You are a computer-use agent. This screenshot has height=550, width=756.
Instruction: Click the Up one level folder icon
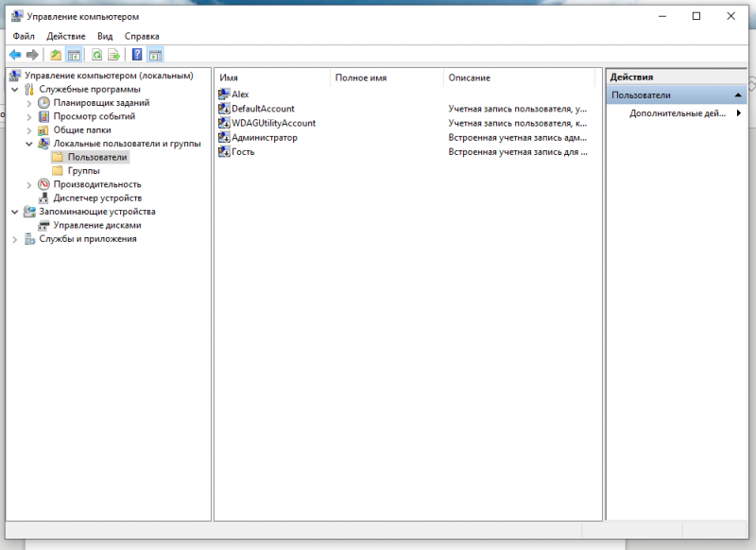pyautogui.click(x=56, y=55)
